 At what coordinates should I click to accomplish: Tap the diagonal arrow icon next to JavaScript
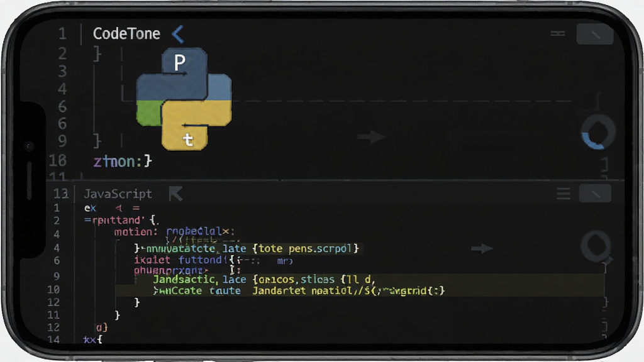176,194
